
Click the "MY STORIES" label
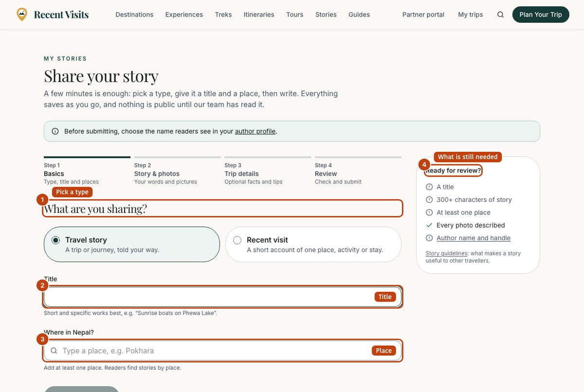coord(65,58)
